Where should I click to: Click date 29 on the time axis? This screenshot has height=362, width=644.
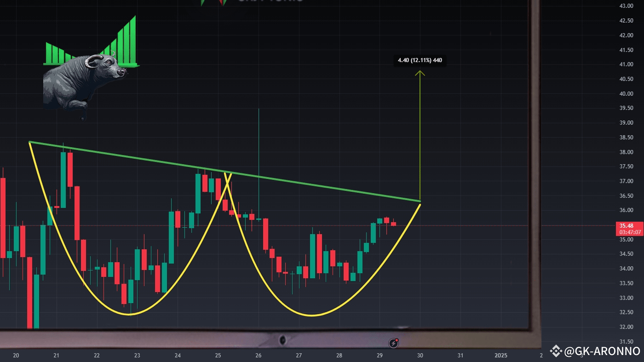[379, 355]
